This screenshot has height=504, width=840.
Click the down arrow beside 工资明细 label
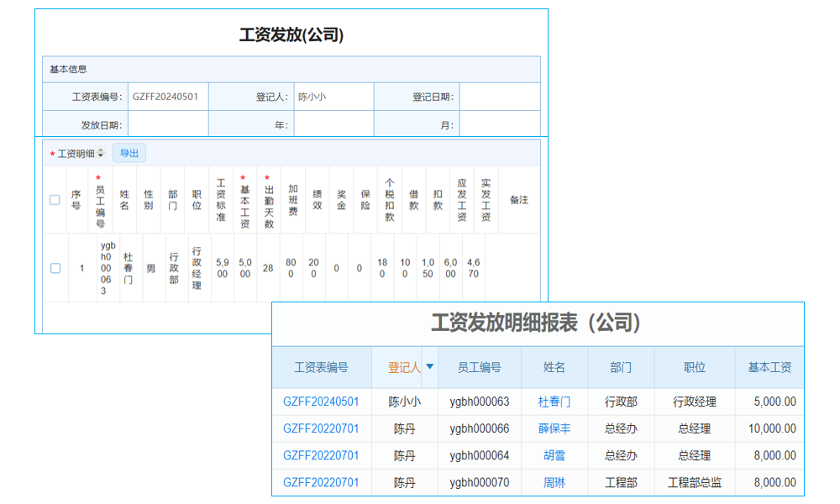click(x=101, y=156)
